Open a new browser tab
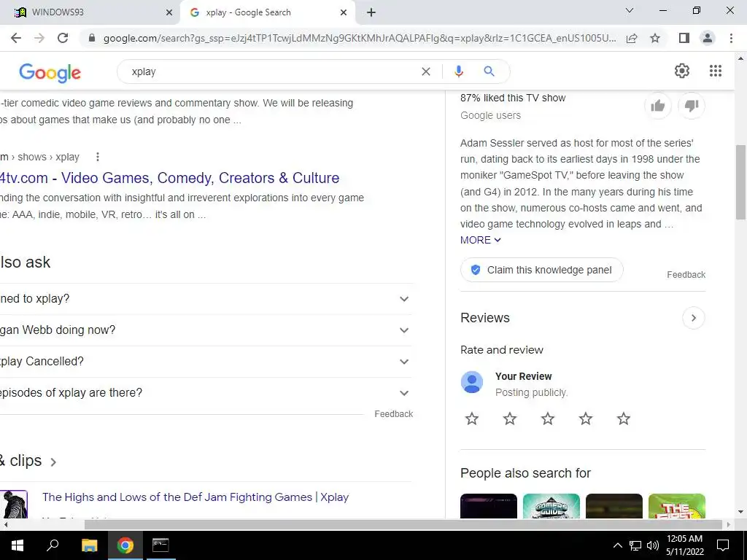 371,12
